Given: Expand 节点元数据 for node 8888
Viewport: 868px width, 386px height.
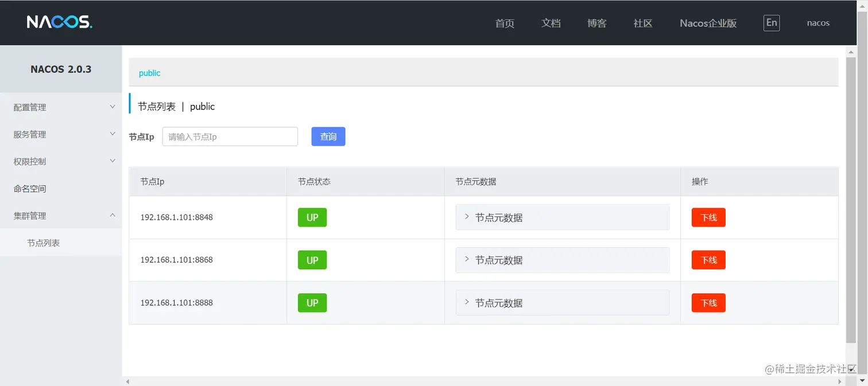Looking at the screenshot, I should [x=563, y=303].
